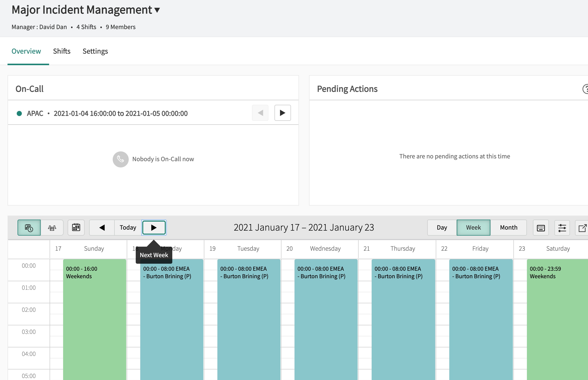This screenshot has height=380, width=588.
Task: Click the Thursday 21 column header
Action: tap(397, 249)
